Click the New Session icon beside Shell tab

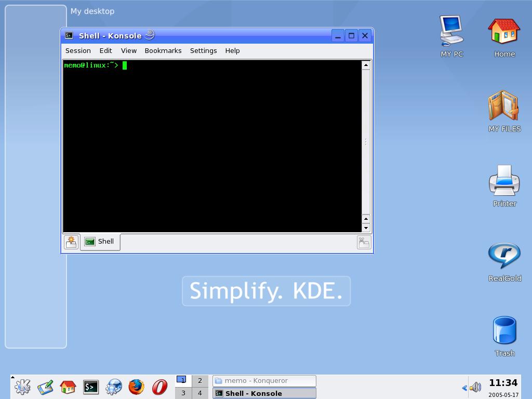pyautogui.click(x=71, y=242)
